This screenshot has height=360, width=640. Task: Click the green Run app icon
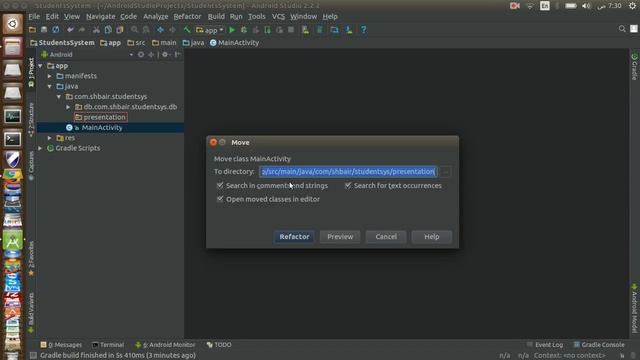232,30
